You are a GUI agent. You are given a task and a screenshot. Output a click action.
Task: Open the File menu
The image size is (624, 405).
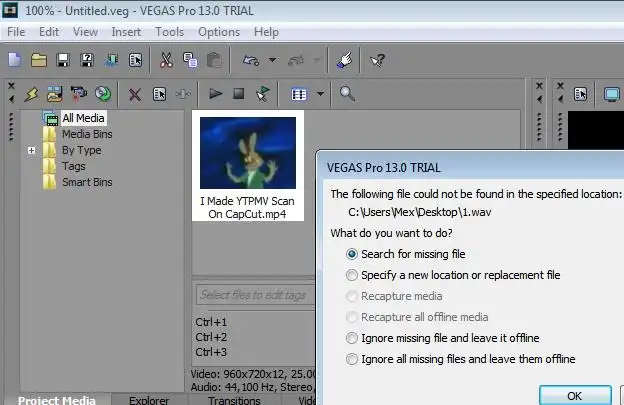[x=16, y=32]
